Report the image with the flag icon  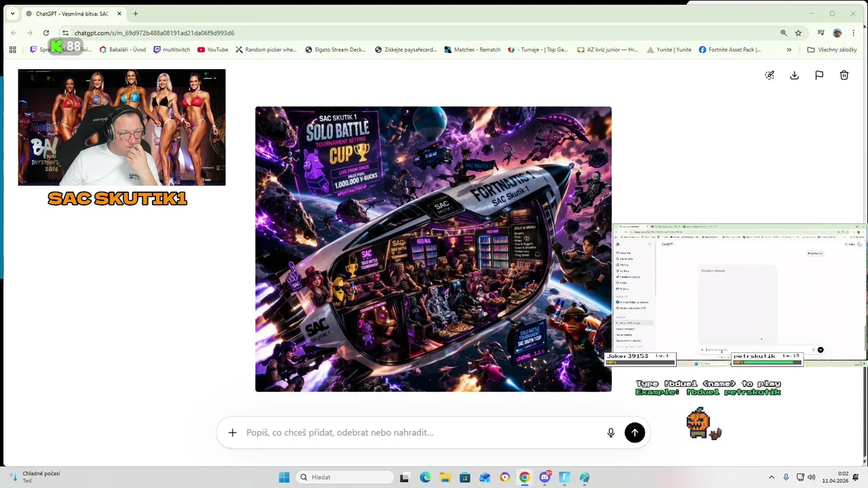tap(819, 75)
